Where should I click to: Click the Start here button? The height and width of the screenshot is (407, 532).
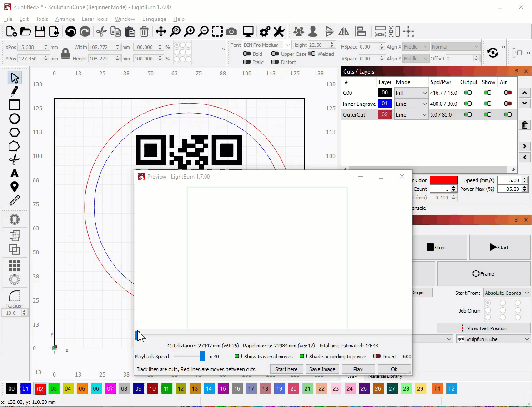coord(286,369)
